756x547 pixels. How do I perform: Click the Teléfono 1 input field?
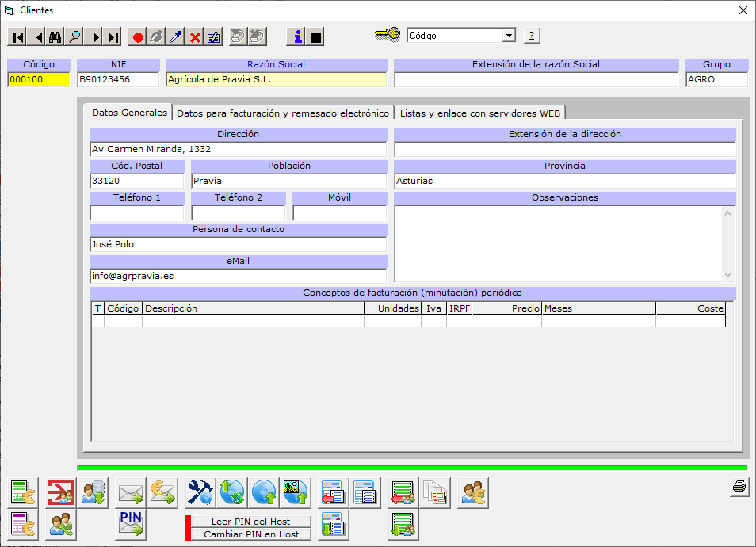(x=137, y=212)
